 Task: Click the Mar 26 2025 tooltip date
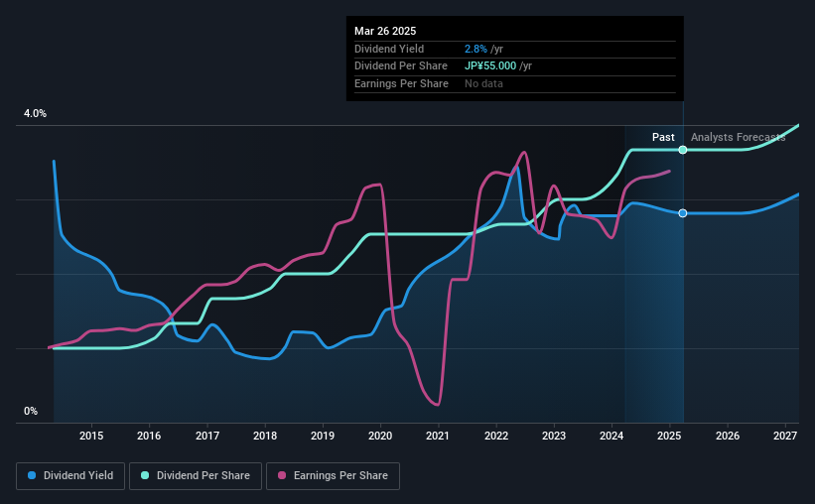pyautogui.click(x=385, y=31)
